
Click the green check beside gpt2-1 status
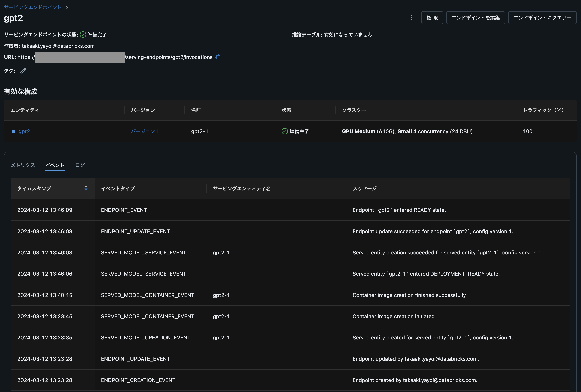284,131
